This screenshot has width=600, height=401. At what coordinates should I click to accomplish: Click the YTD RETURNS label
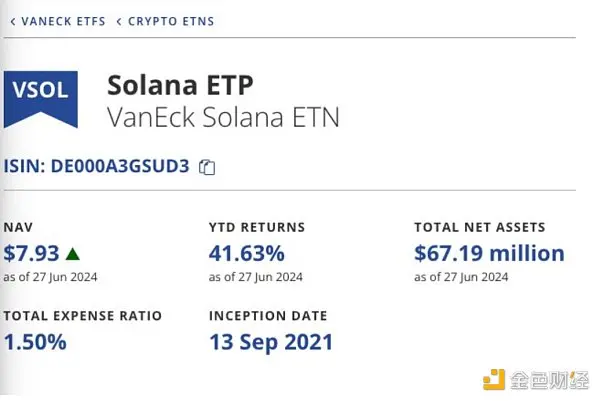point(257,228)
